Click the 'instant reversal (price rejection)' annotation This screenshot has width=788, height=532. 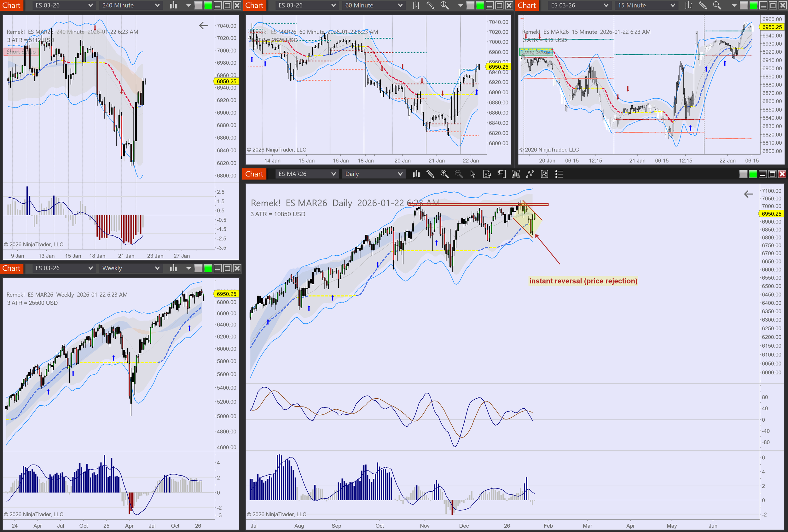583,281
